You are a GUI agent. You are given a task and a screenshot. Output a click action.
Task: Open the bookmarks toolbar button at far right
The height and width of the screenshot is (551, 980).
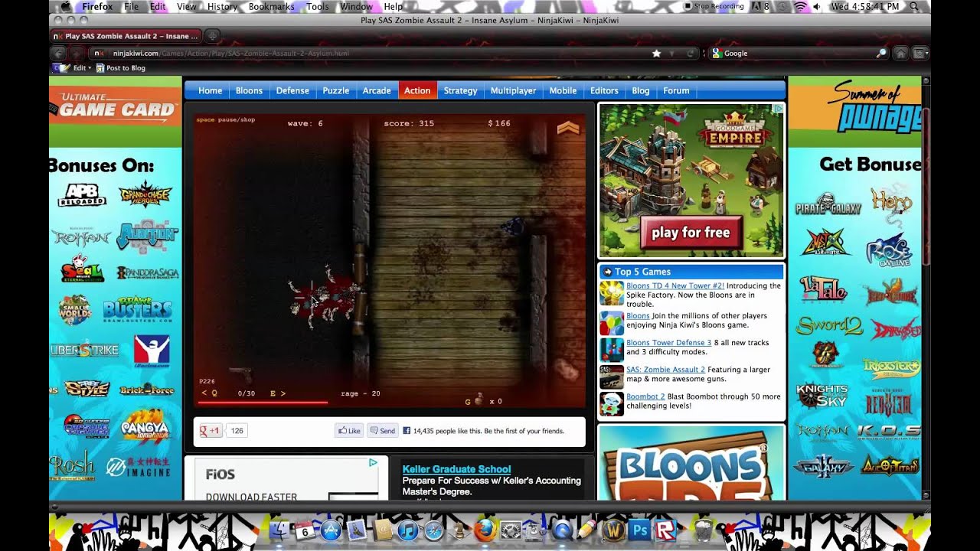tap(920, 53)
